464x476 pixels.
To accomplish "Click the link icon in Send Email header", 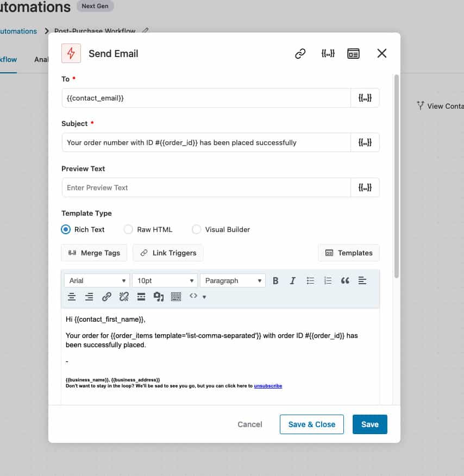I will coord(300,54).
